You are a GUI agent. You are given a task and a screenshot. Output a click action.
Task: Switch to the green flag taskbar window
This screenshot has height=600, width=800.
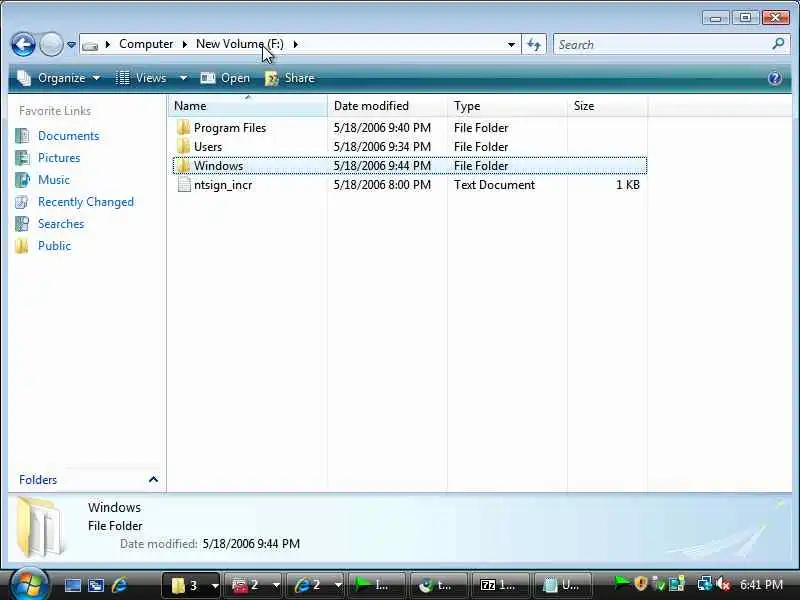(x=377, y=585)
